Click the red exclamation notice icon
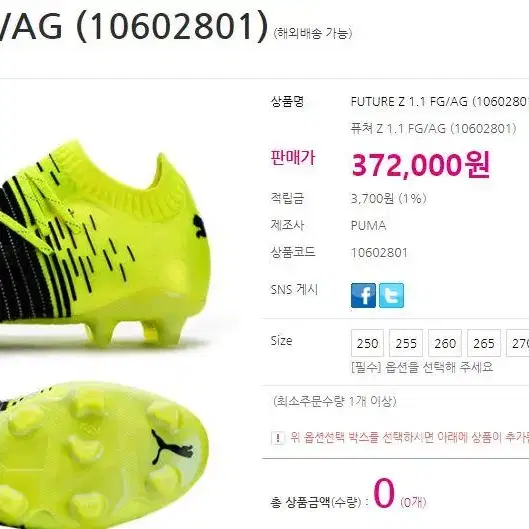The image size is (529, 529). click(277, 438)
